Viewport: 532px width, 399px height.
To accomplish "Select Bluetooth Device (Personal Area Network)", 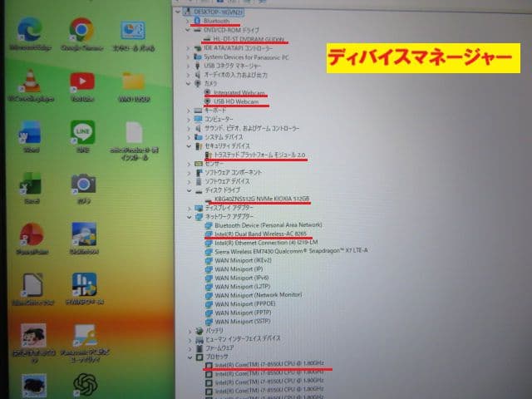I will pyautogui.click(x=268, y=225).
